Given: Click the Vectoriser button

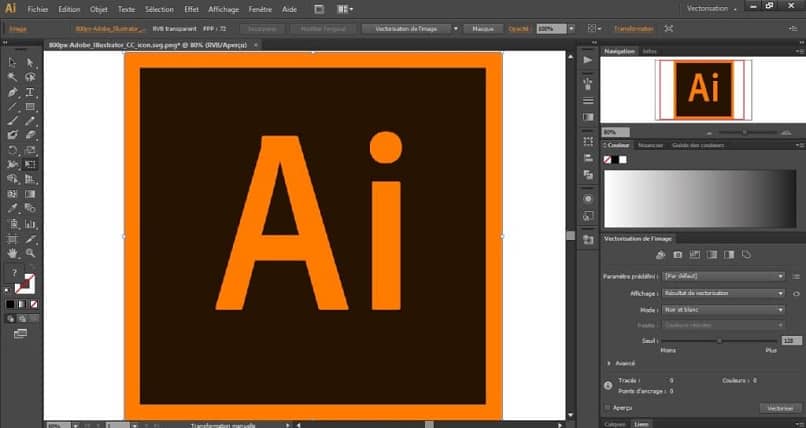Looking at the screenshot, I should (780, 408).
